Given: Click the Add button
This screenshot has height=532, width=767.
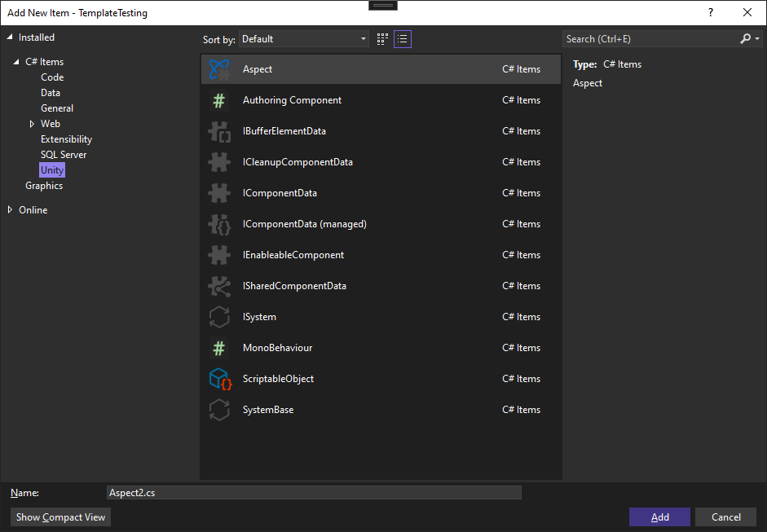Looking at the screenshot, I should click(x=659, y=517).
